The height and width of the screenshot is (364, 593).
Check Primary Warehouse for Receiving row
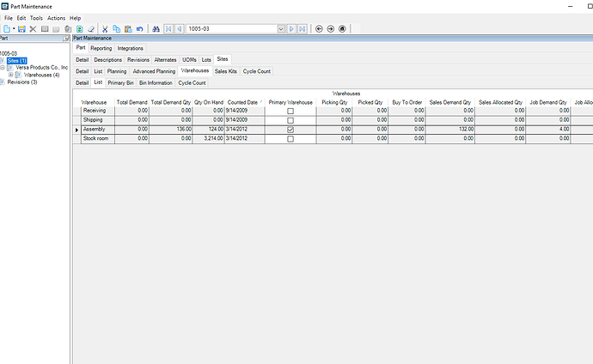290,112
